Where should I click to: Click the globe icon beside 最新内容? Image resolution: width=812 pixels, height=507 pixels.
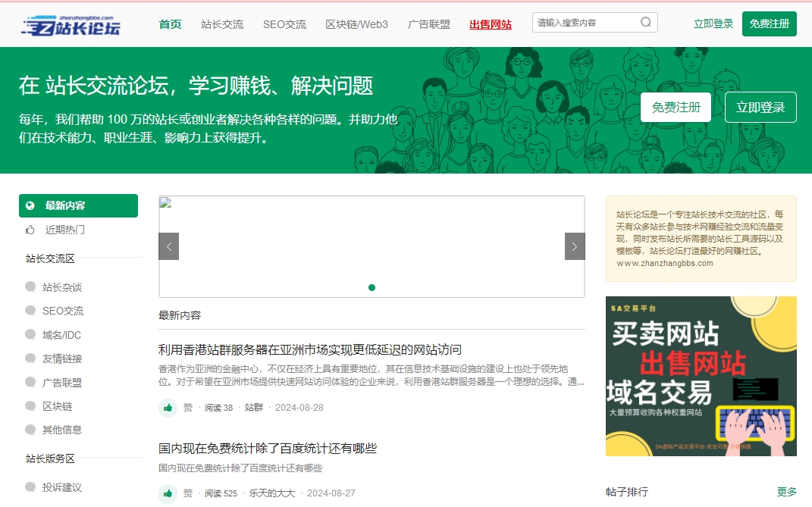(30, 205)
